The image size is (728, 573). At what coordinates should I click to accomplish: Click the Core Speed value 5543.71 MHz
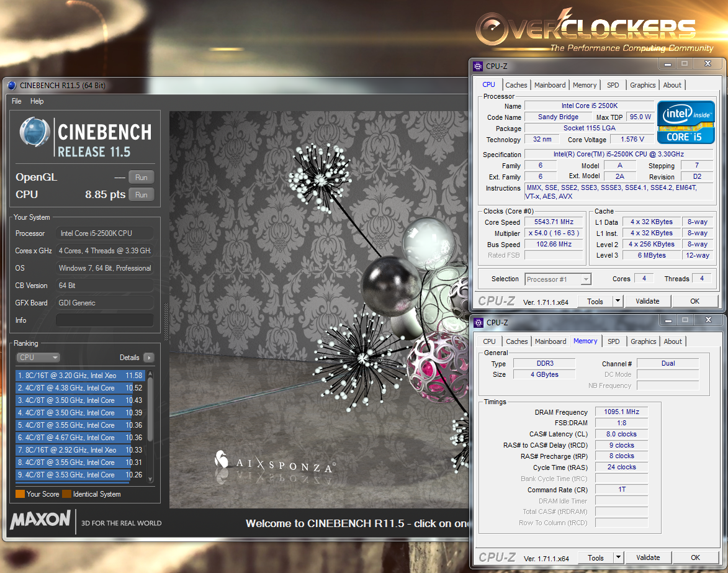[x=554, y=222]
